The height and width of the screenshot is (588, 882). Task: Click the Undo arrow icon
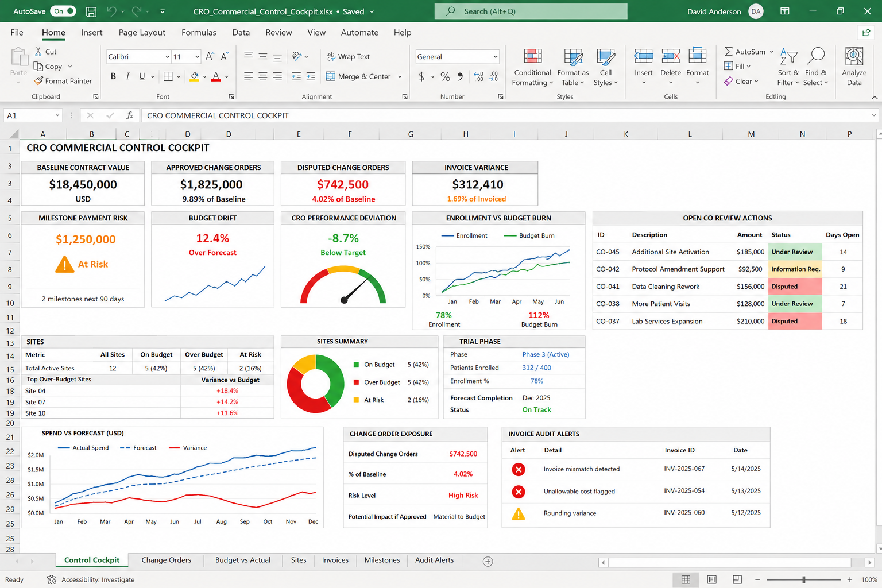click(111, 11)
